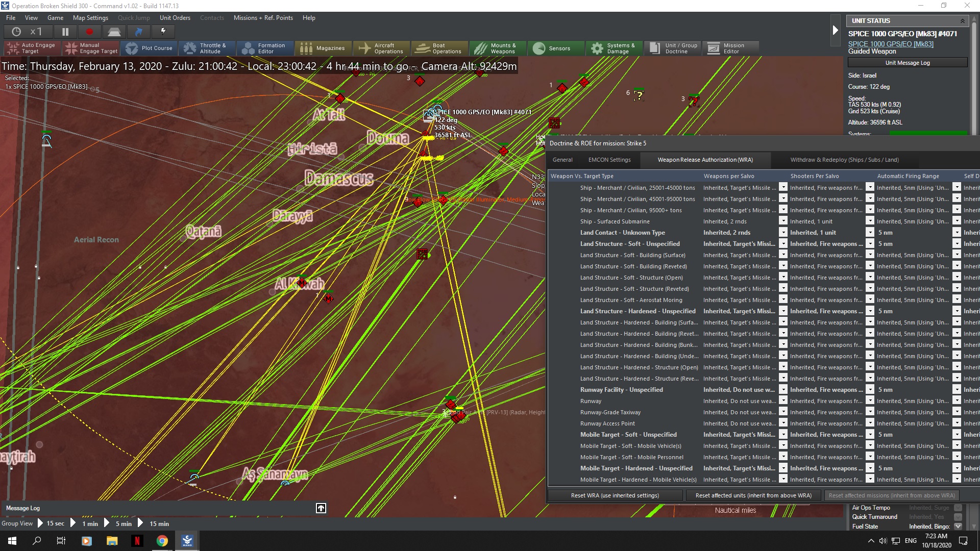980x551 pixels.
Task: Open the Magazines panel
Action: pos(324,48)
